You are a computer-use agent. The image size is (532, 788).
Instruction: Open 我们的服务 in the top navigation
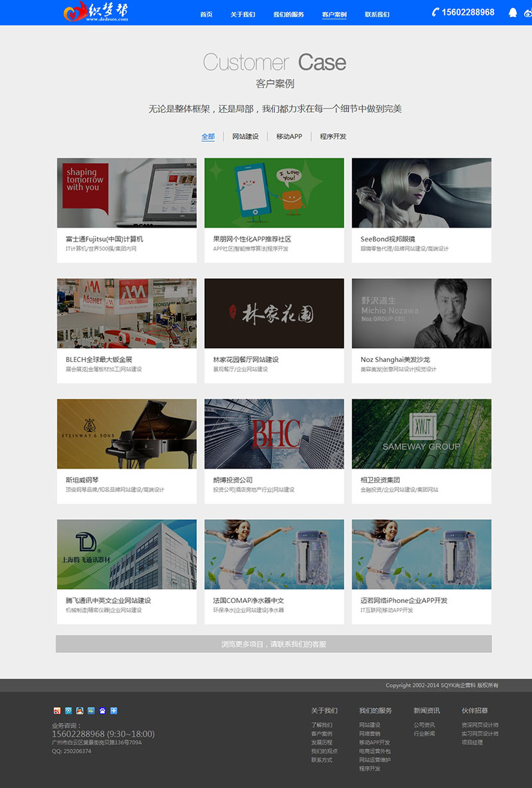coord(289,15)
